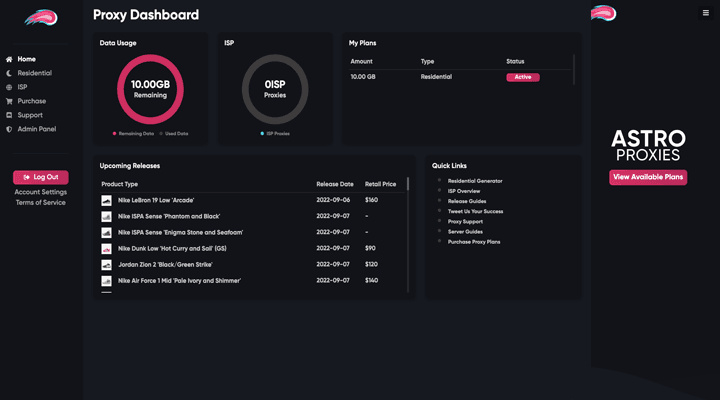Open Residential in the sidebar menu
This screenshot has height=400, width=720.
34,73
